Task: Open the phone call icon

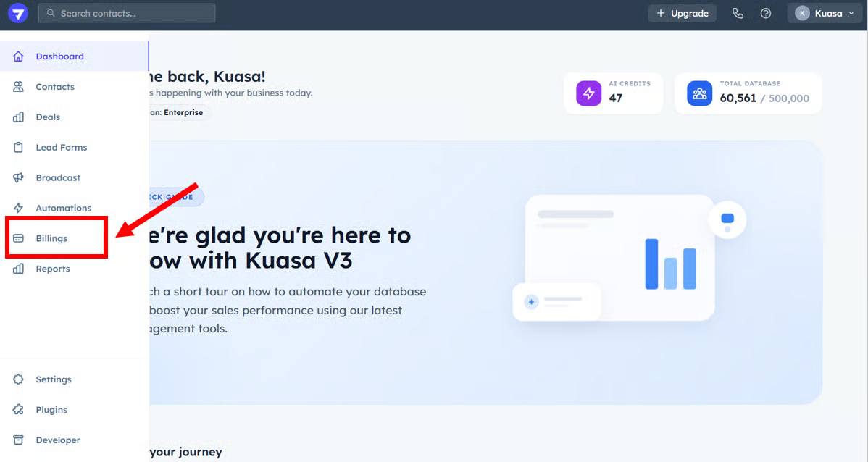Action: [x=738, y=13]
